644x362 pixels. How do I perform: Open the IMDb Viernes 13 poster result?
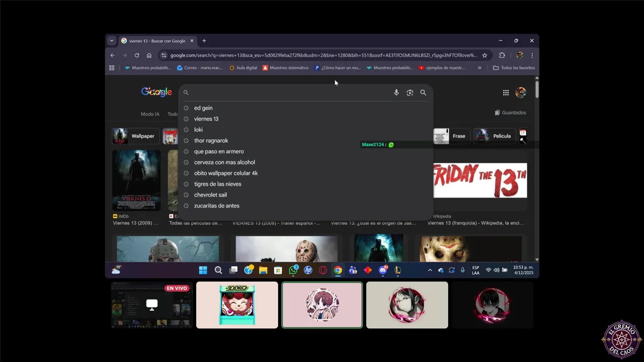(x=136, y=180)
